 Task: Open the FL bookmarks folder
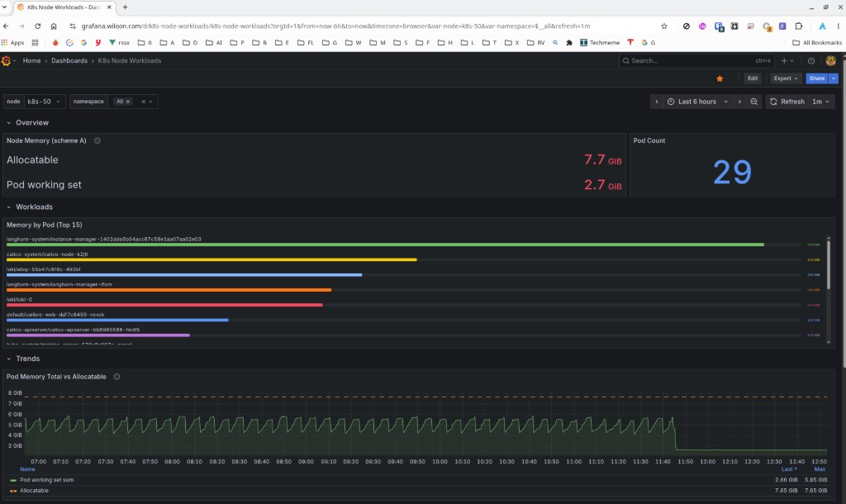click(x=306, y=43)
